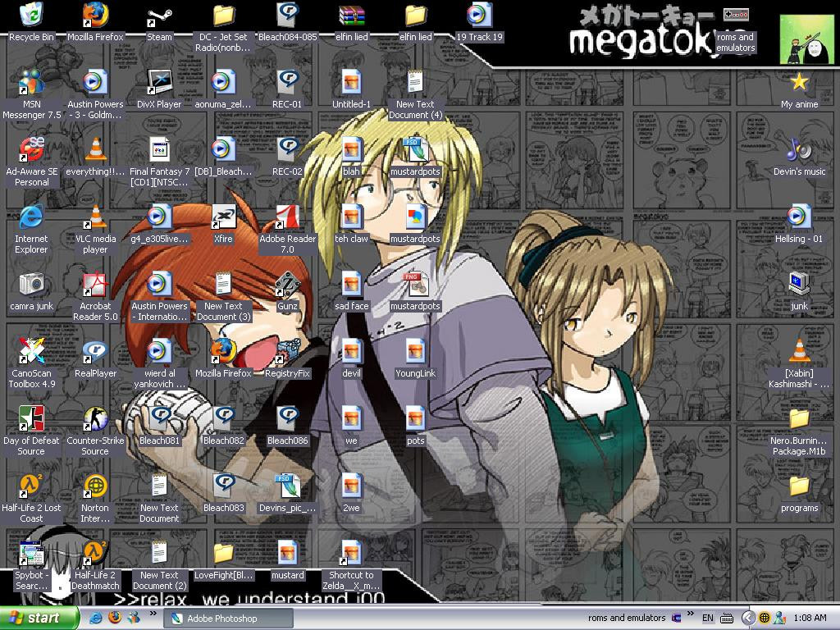The height and width of the screenshot is (630, 840).
Task: Switch to the Adobe Photoshop taskbar button
Action: [228, 619]
